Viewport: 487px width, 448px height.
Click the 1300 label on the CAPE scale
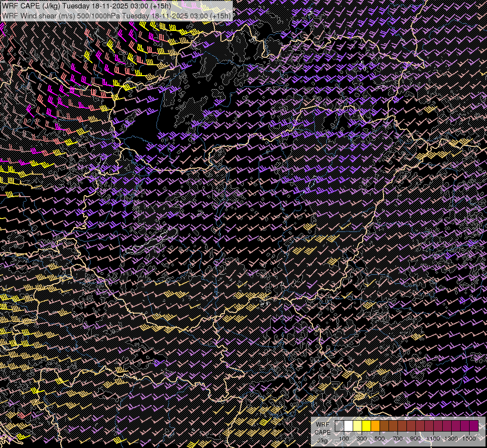click(451, 439)
